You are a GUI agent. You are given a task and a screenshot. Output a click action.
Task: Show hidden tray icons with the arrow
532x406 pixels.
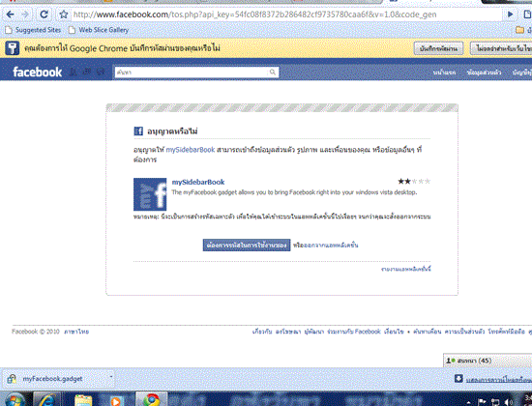(468, 402)
